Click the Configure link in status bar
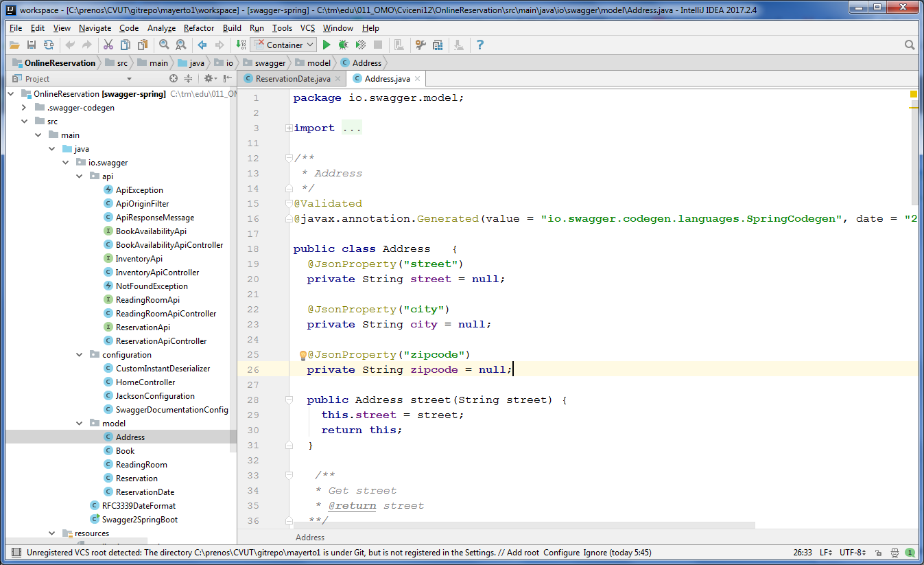The width and height of the screenshot is (924, 565). 561,552
